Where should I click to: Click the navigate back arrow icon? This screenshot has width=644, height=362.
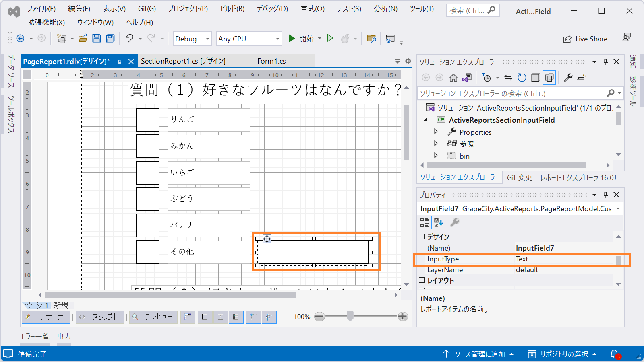pyautogui.click(x=20, y=39)
